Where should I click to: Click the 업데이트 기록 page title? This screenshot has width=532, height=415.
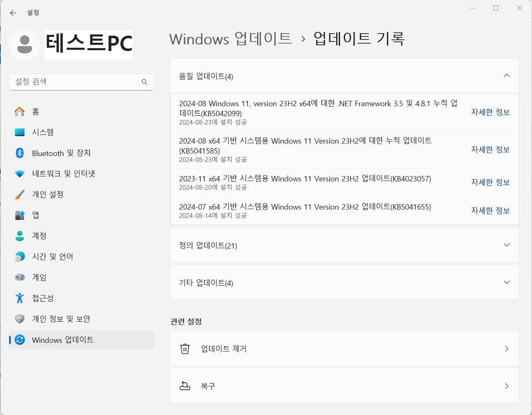click(x=359, y=39)
